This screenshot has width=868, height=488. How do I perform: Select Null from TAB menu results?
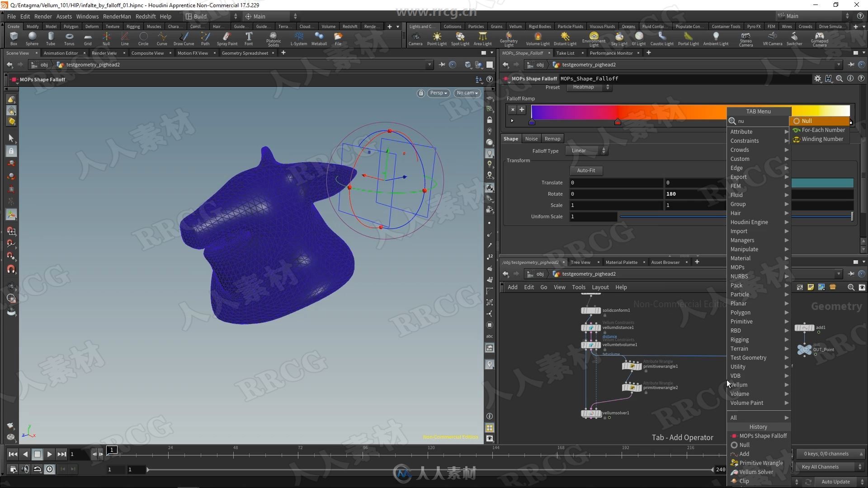820,121
